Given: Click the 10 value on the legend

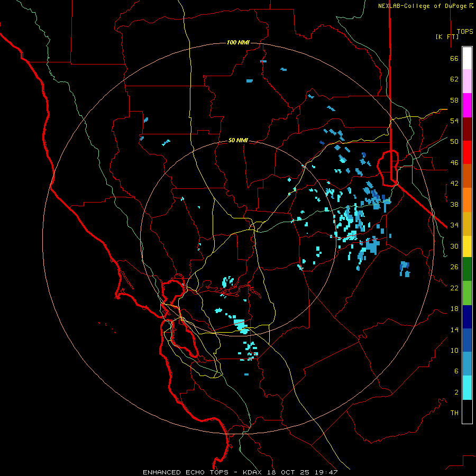Looking at the screenshot, I should coord(454,350).
